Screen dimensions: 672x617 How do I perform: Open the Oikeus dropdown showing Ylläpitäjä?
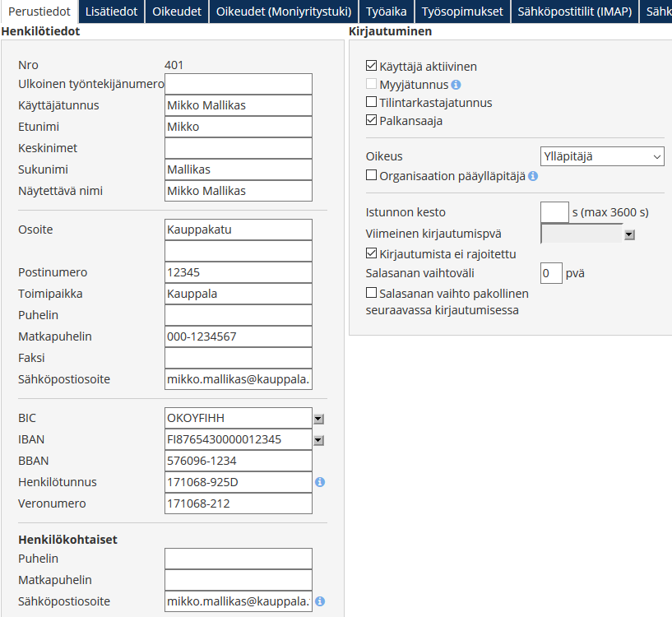[602, 156]
